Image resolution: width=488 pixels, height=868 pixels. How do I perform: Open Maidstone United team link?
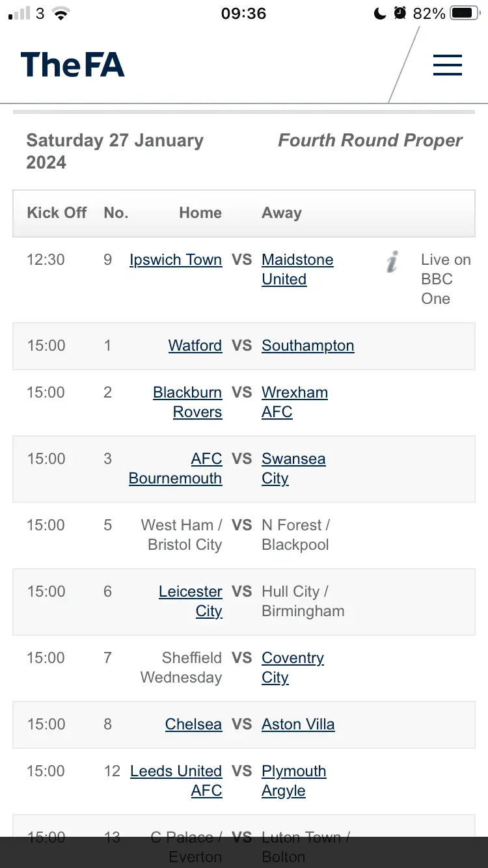(297, 269)
